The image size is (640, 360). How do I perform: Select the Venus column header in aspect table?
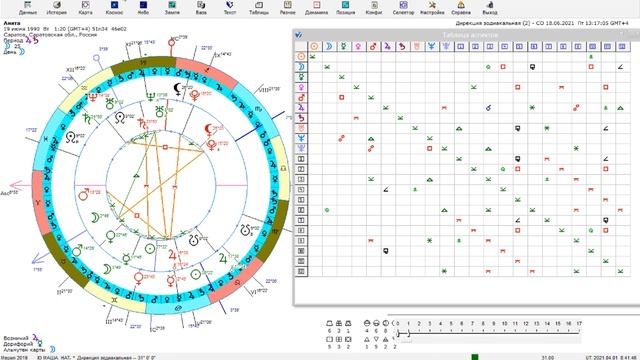coord(358,47)
